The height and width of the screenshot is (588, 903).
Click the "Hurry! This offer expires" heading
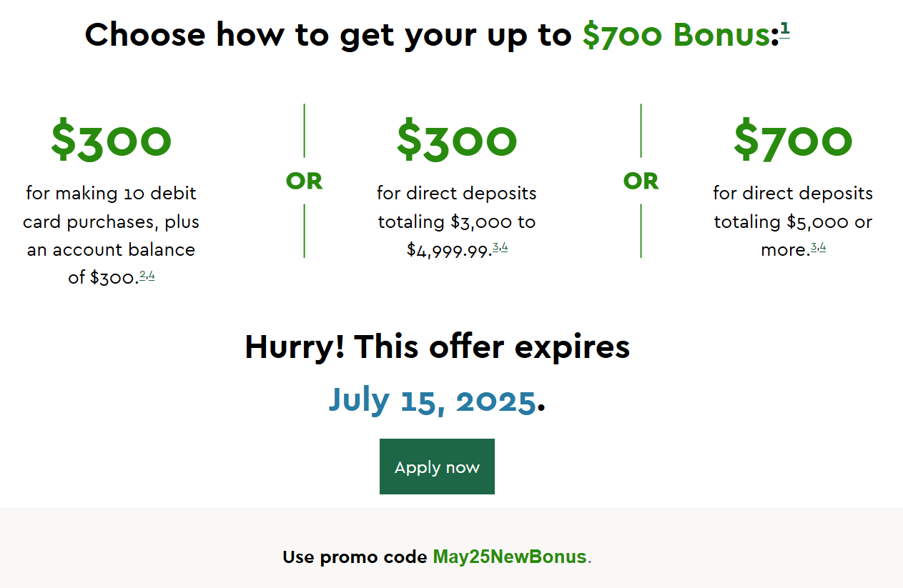point(438,347)
